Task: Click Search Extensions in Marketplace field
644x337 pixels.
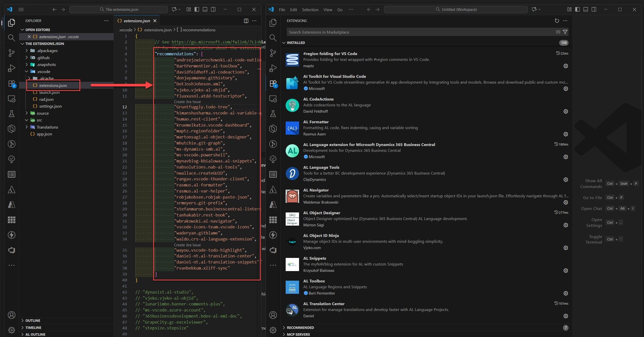Action: click(x=419, y=32)
